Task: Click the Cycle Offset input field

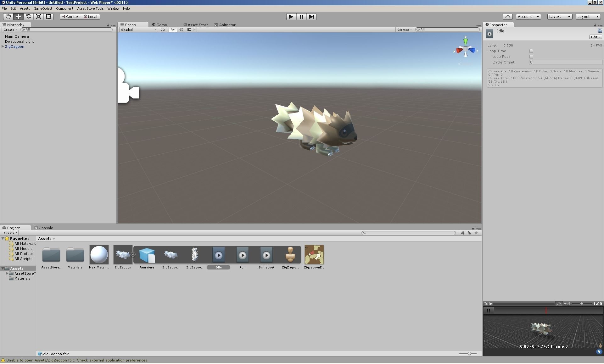Action: tap(566, 62)
